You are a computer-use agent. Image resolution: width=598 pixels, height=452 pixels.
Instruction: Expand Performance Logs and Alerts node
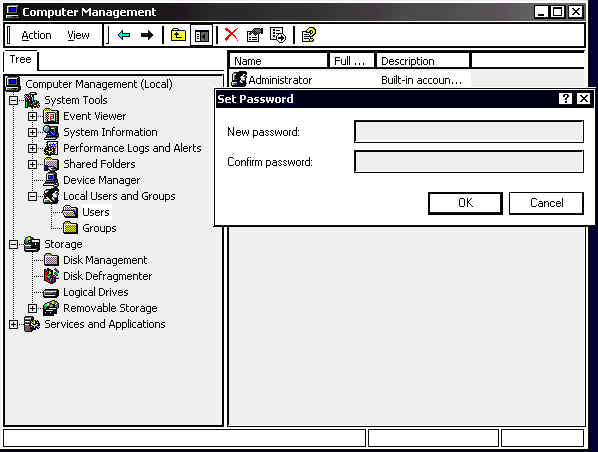pos(32,148)
